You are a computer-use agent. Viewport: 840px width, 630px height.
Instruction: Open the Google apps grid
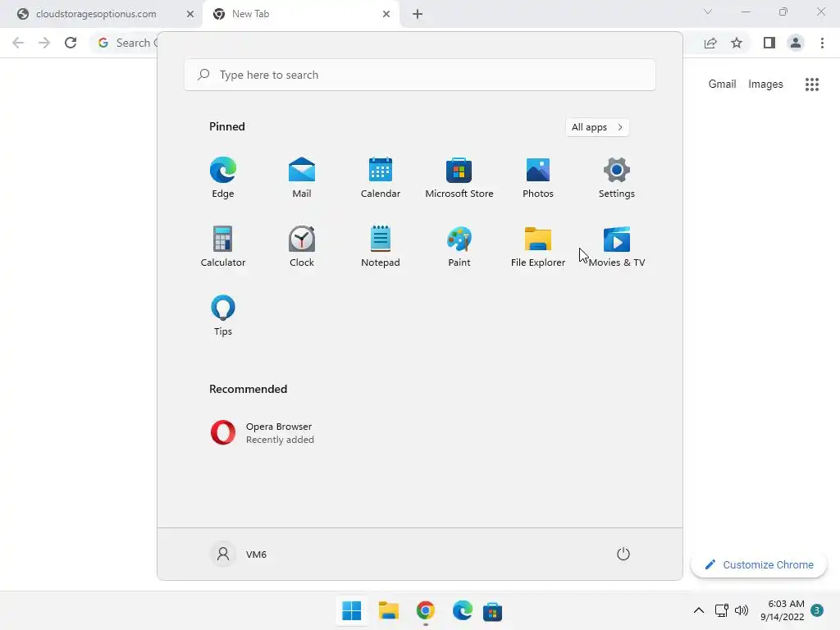click(x=812, y=84)
